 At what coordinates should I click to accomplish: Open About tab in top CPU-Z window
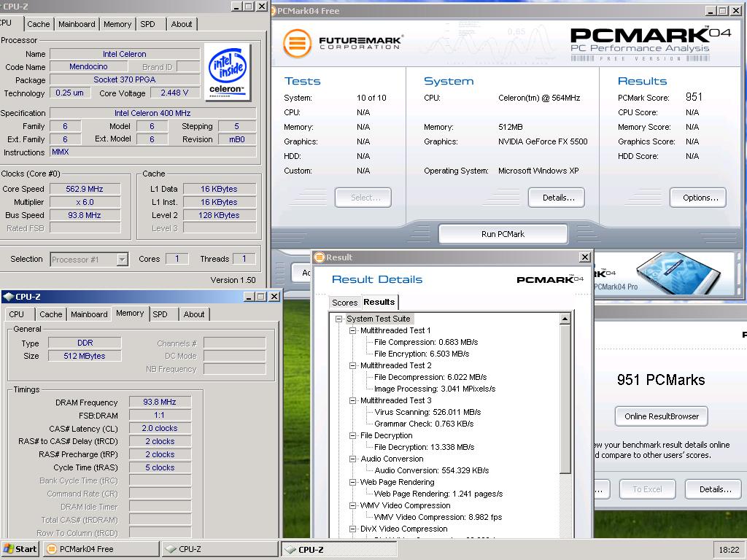182,24
